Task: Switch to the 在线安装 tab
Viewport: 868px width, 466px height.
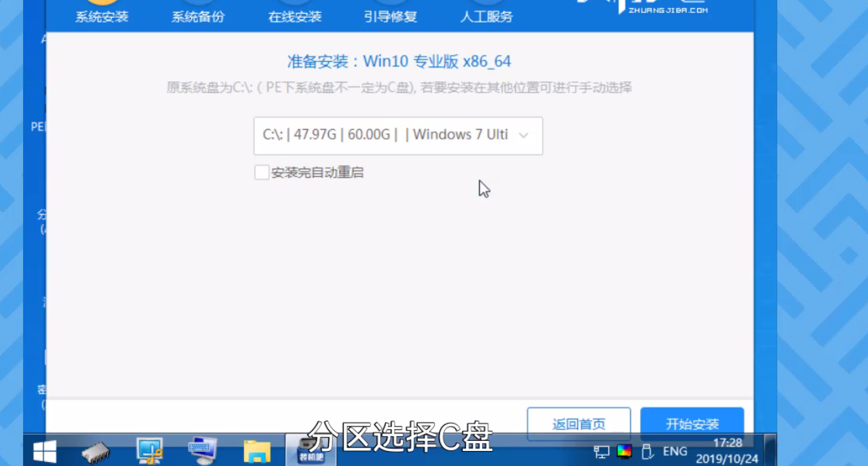Action: click(294, 17)
